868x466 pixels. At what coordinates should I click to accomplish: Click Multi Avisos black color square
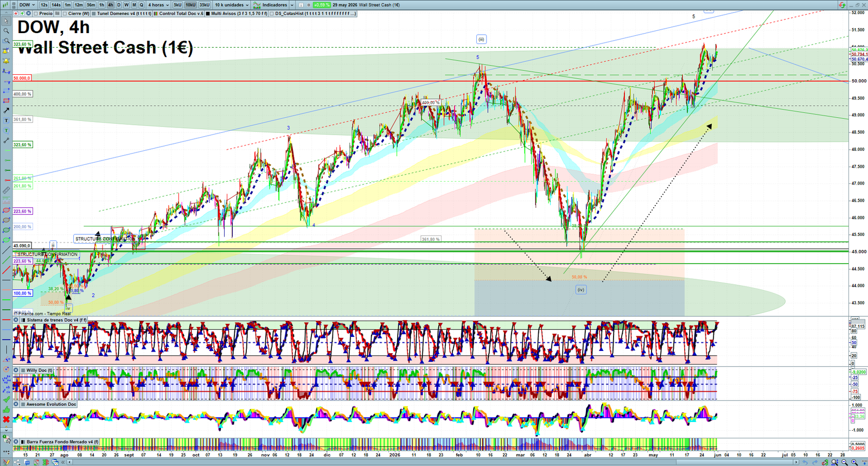point(208,14)
